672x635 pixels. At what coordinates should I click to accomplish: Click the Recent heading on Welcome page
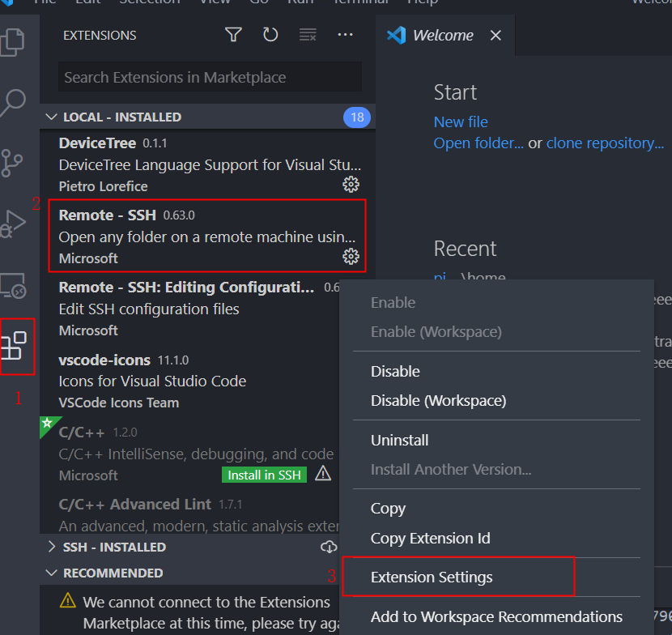coord(465,249)
